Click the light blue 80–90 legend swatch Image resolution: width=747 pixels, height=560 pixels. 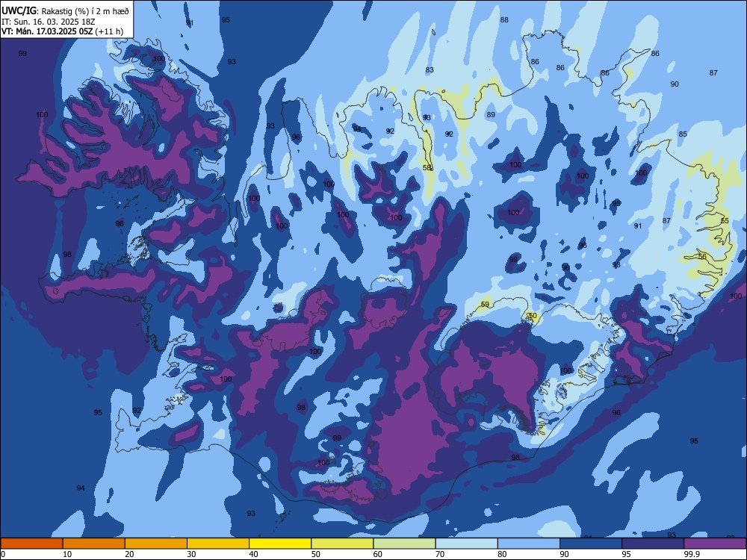point(529,544)
